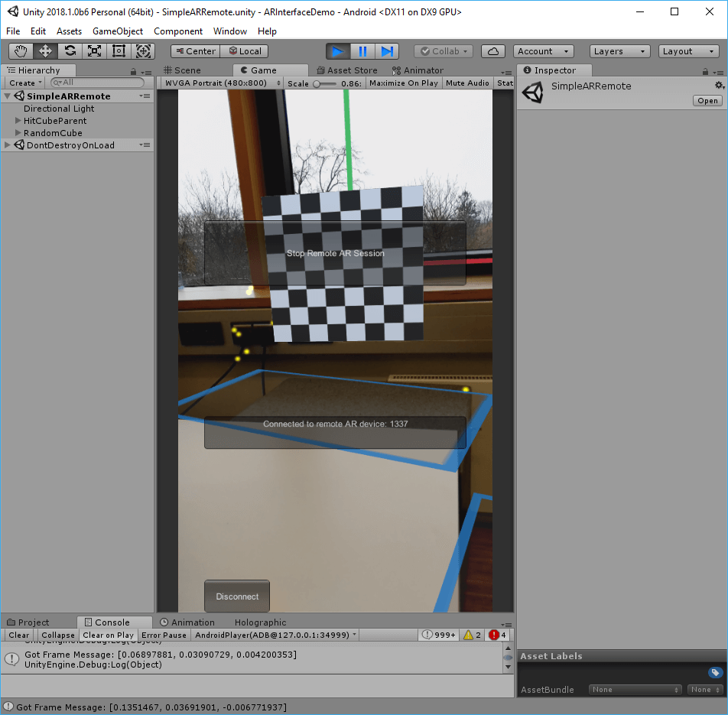Screen dimensions: 728x715
Task: Select the Rect Transform tool
Action: 119,51
